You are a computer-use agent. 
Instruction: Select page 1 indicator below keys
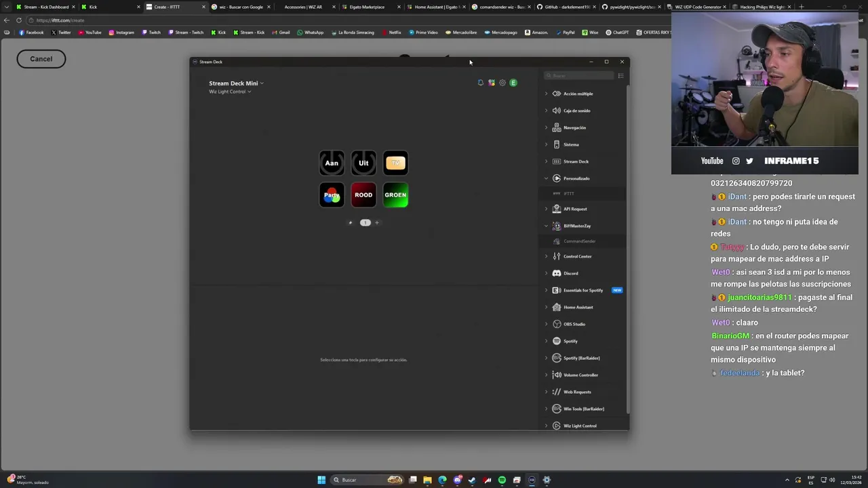(x=365, y=222)
